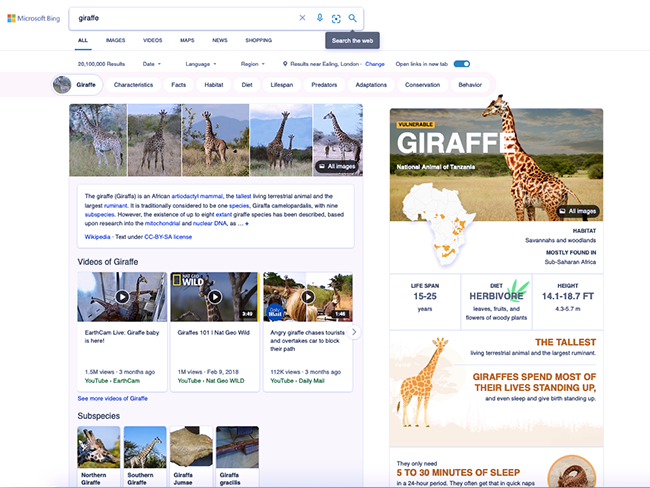Screen dimensions: 650x488
Task: Click YouTube · Nat Geo WILD source
Action: 211,381
